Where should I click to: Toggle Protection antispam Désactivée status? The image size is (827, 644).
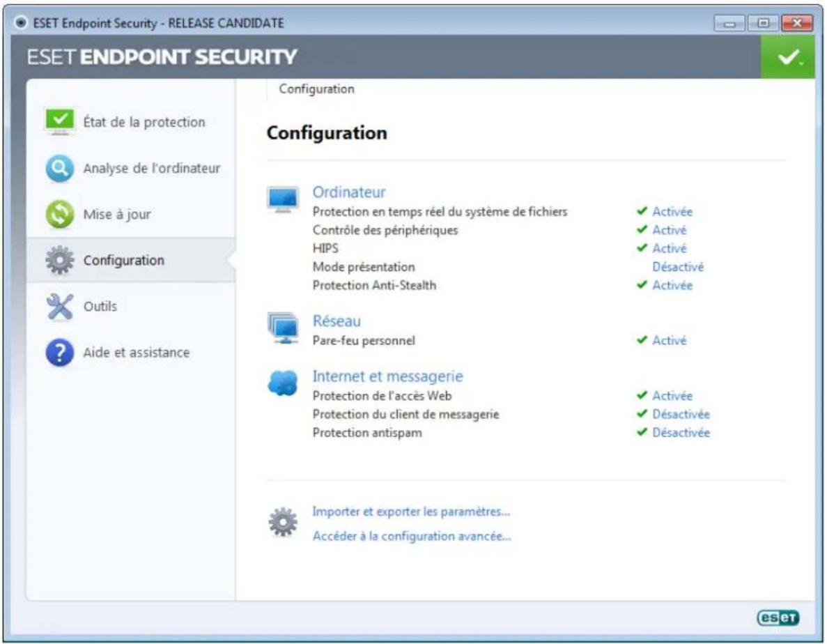coord(681,433)
